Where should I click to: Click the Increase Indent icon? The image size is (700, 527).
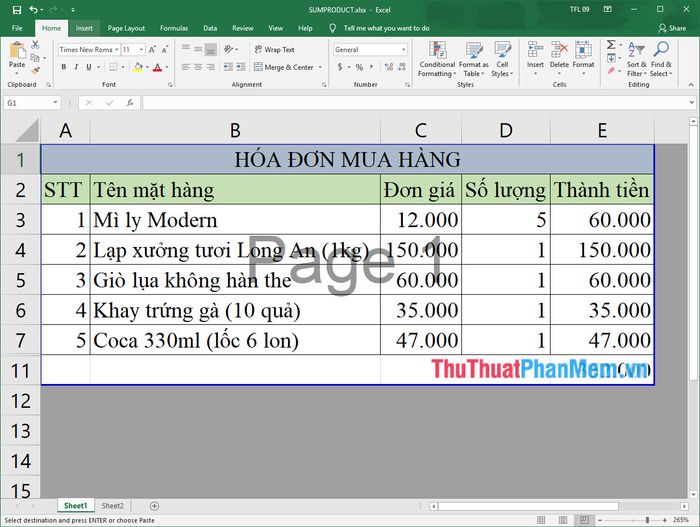click(x=241, y=67)
